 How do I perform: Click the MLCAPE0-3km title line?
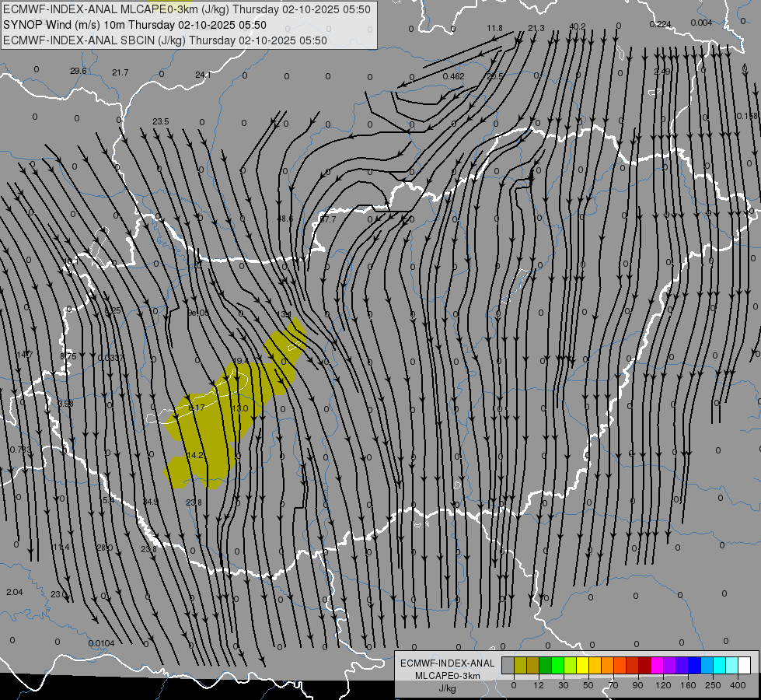pos(187,9)
